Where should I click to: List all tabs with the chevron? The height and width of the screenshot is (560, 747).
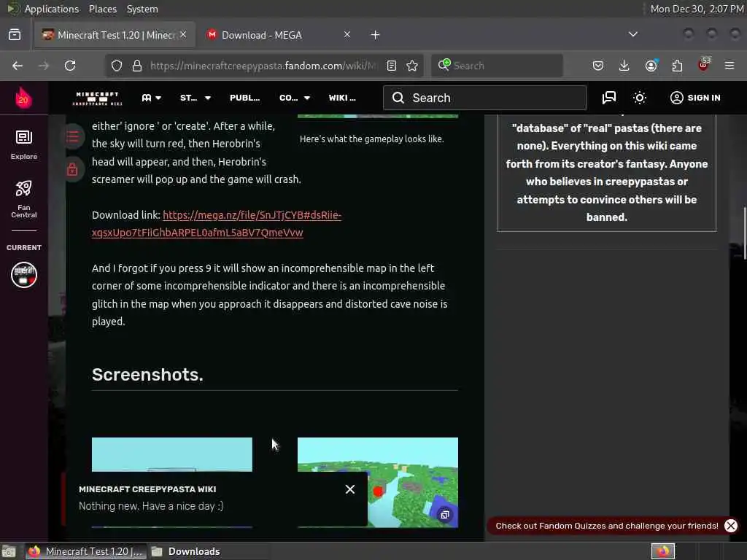[x=632, y=34]
